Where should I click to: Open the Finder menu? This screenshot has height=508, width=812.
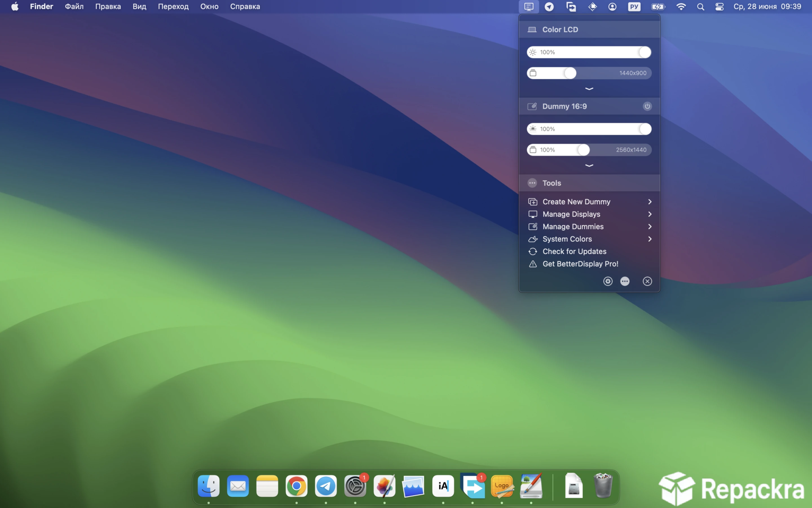[42, 7]
